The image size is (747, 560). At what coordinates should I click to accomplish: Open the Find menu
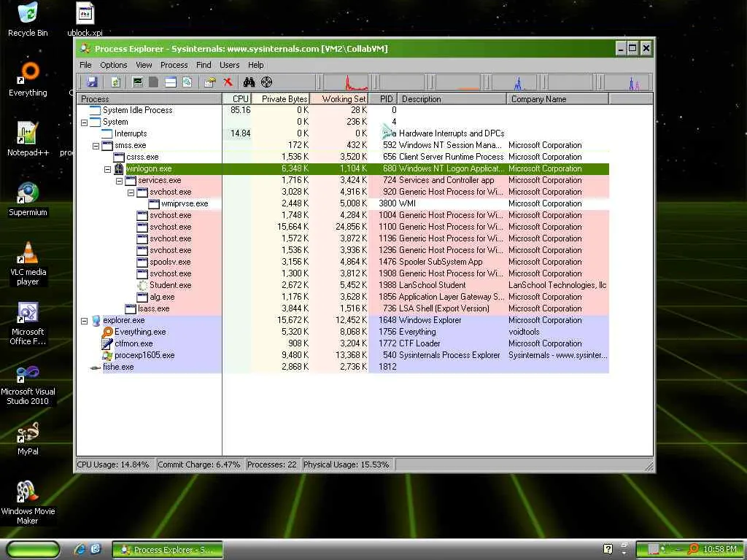pyautogui.click(x=204, y=65)
